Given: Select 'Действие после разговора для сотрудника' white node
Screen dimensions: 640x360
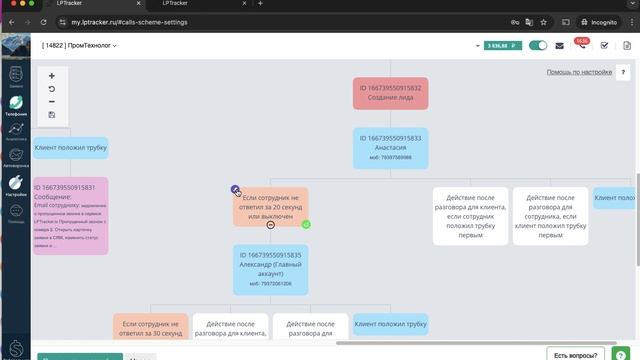Looking at the screenshot, I should [x=551, y=216].
